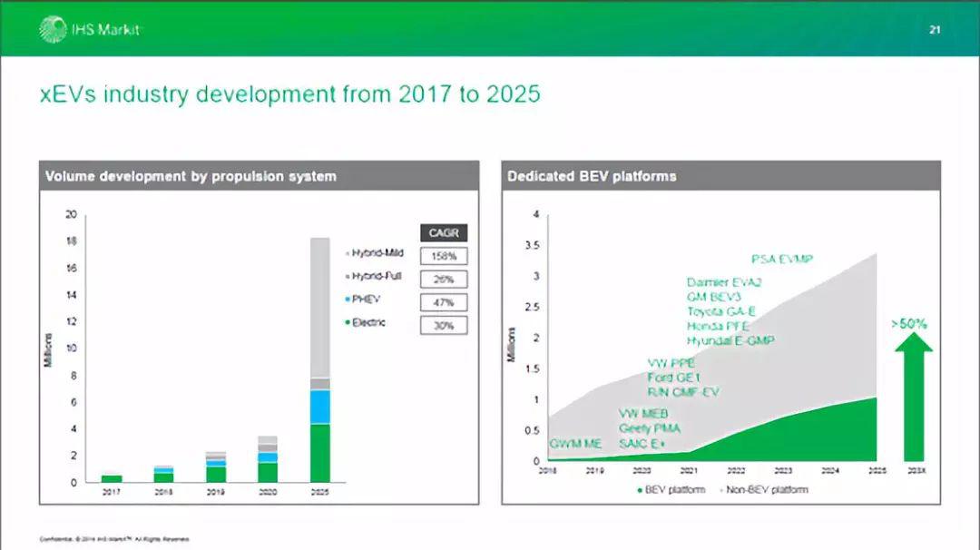Click the 47% CAGR value box
This screenshot has height=550, width=980.
click(444, 302)
